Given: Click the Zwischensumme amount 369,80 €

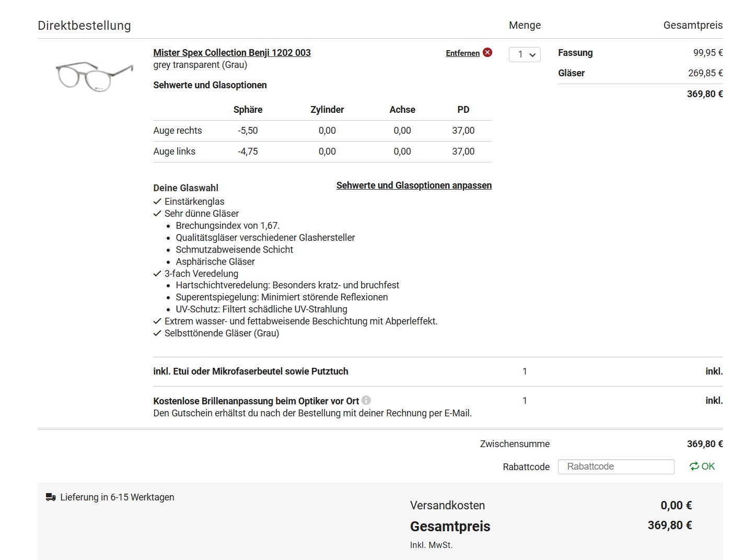Looking at the screenshot, I should 705,444.
